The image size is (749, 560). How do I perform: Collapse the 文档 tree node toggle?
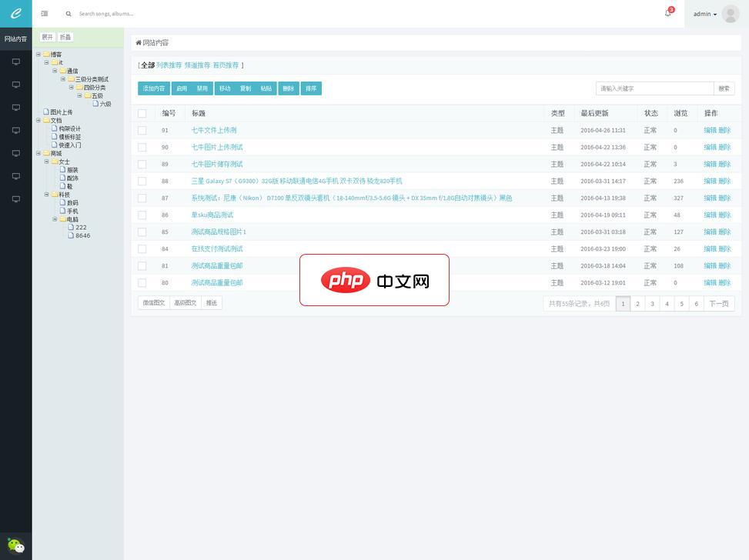click(x=38, y=120)
